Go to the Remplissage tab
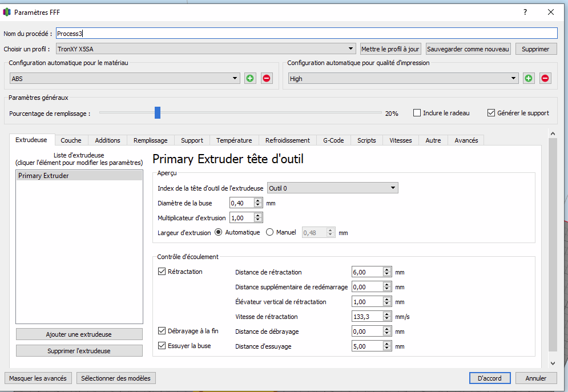 tap(150, 140)
